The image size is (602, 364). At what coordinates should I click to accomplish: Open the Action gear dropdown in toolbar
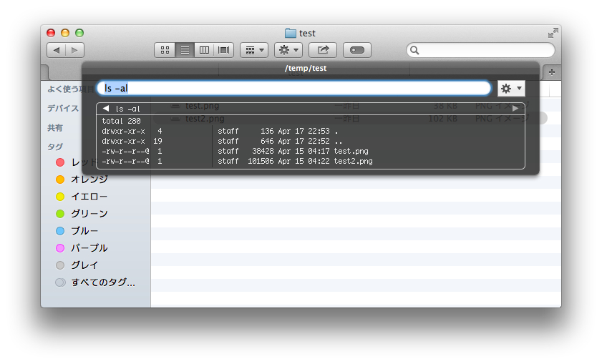click(x=288, y=50)
